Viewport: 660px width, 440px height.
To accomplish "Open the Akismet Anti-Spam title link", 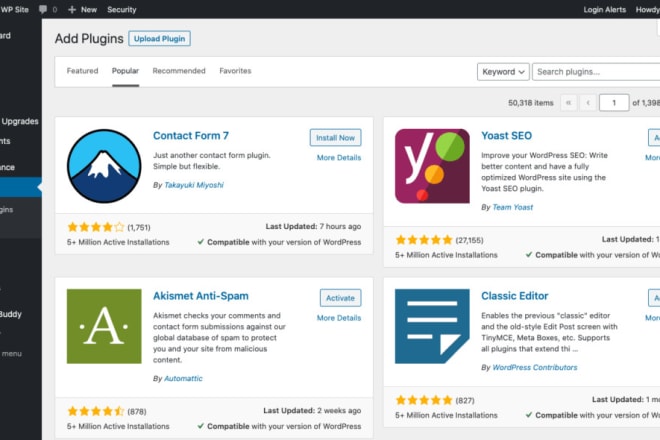I will 201,296.
